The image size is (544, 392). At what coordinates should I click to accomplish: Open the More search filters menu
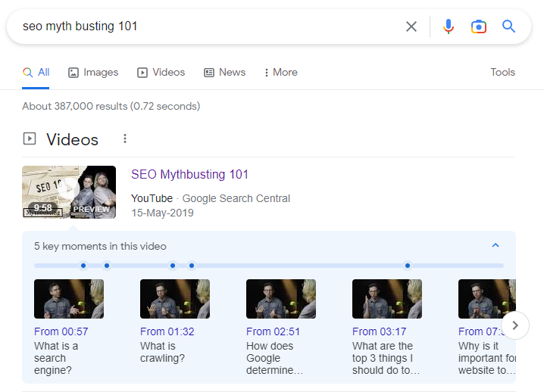click(x=280, y=72)
